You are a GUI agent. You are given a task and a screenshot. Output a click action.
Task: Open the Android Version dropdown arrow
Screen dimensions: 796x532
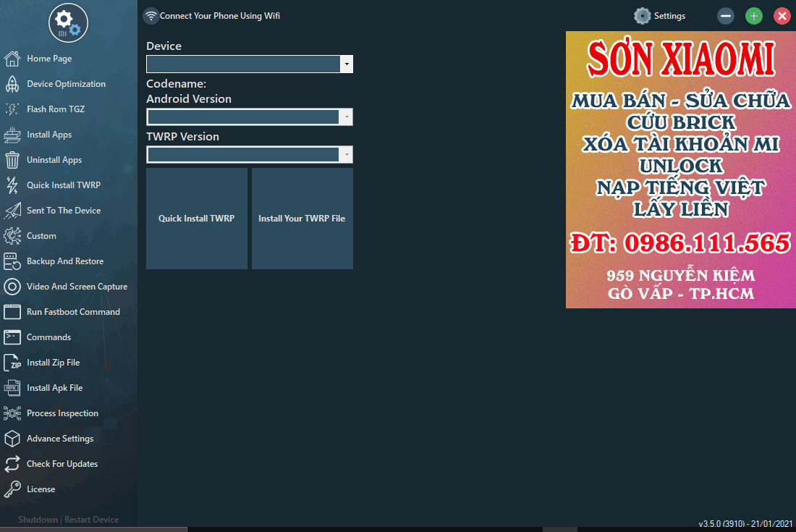click(347, 117)
